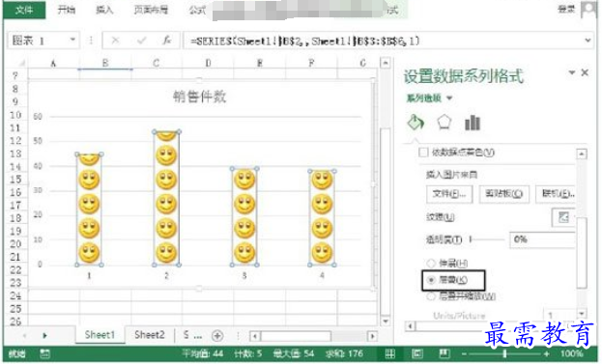
Task: Toggle the vary colors by point checkbox
Action: click(x=423, y=153)
